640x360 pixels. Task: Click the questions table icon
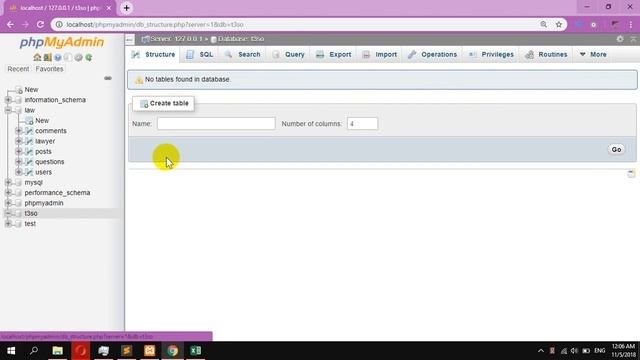29,162
